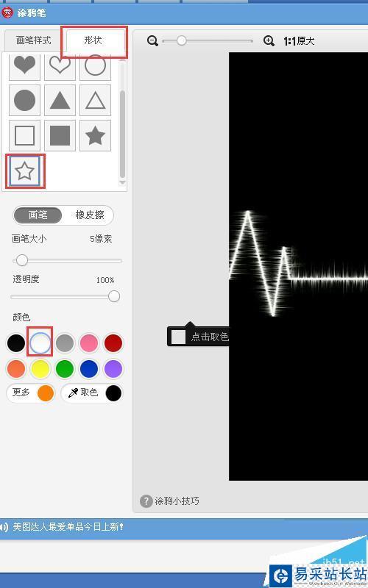Open the 形状 tab
Screen dimensions: 368x588
[x=93, y=40]
